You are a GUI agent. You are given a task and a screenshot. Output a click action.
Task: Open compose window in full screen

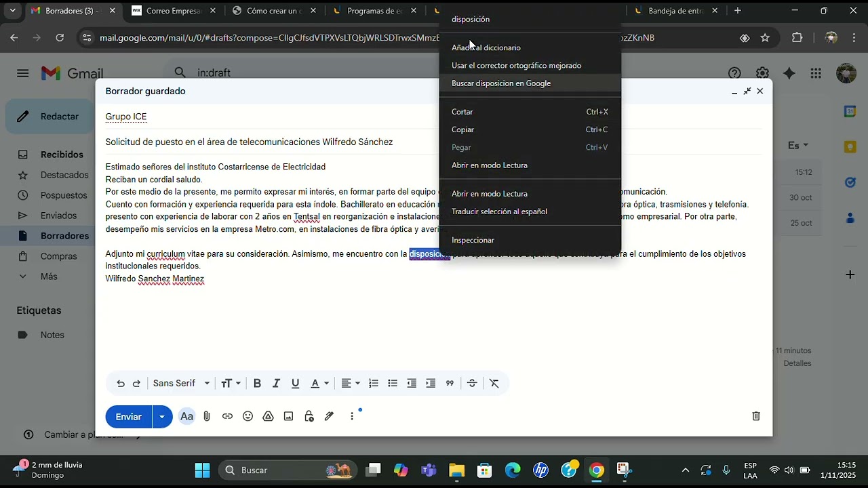(747, 91)
